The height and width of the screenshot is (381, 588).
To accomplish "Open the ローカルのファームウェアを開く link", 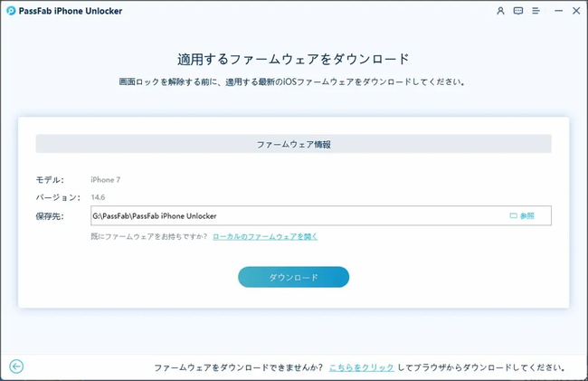I will tap(265, 236).
